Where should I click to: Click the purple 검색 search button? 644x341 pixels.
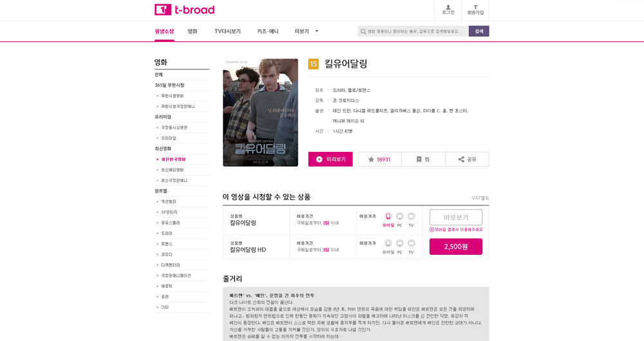tap(479, 31)
